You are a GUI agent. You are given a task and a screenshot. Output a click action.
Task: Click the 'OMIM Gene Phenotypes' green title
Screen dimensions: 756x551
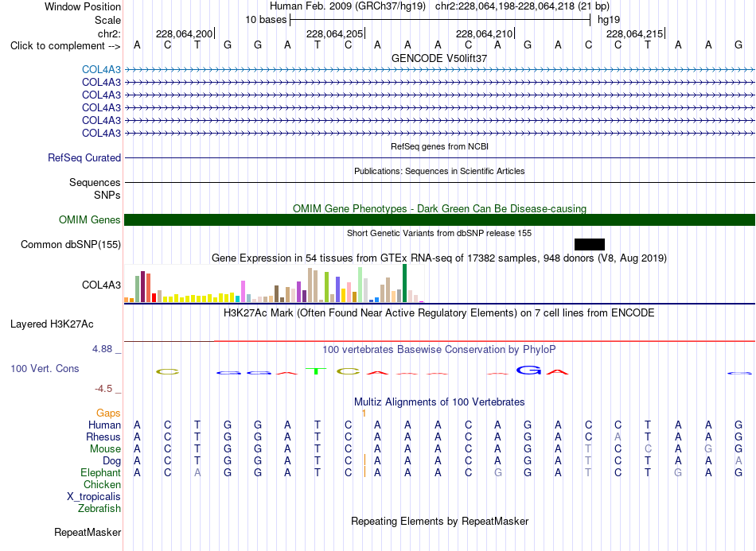439,208
